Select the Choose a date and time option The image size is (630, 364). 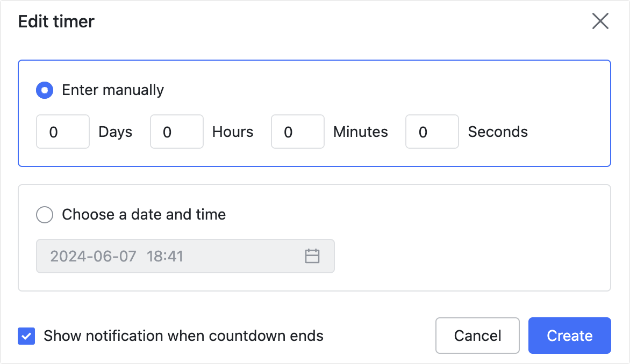45,215
